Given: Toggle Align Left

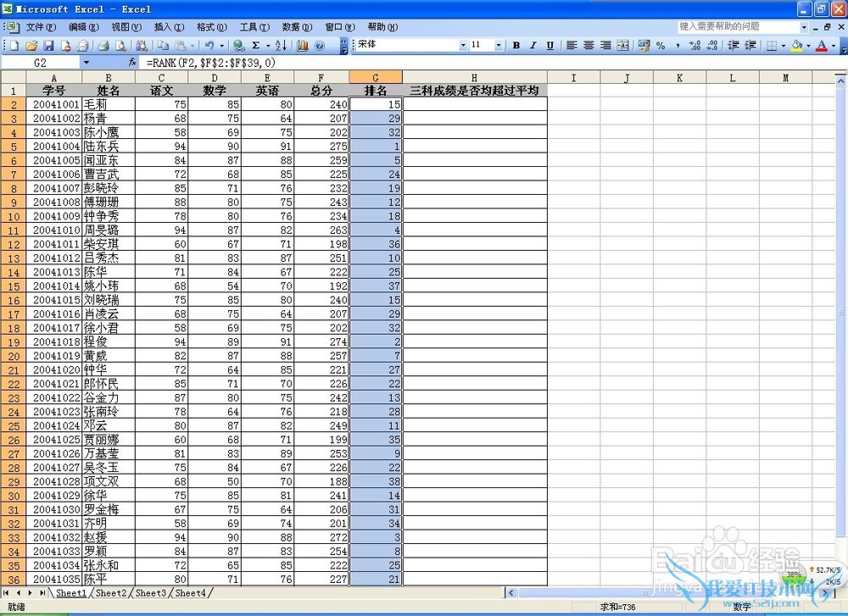Looking at the screenshot, I should point(572,46).
